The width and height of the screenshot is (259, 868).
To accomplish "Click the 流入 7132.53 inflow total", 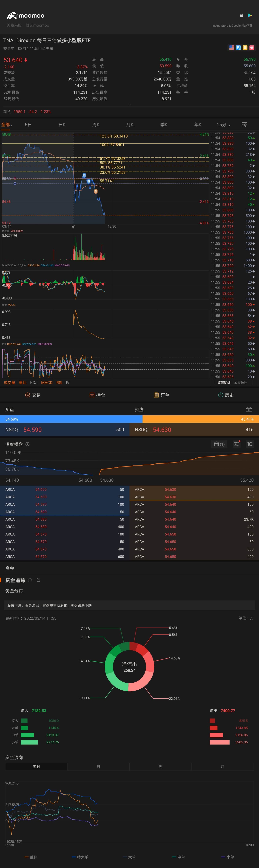I will pos(33,711).
